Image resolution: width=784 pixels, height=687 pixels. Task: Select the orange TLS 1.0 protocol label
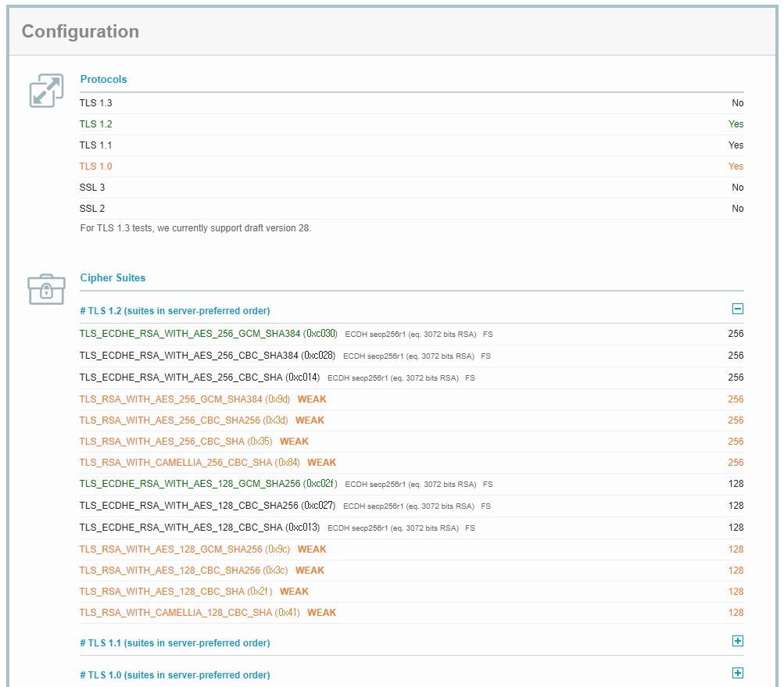coord(96,166)
